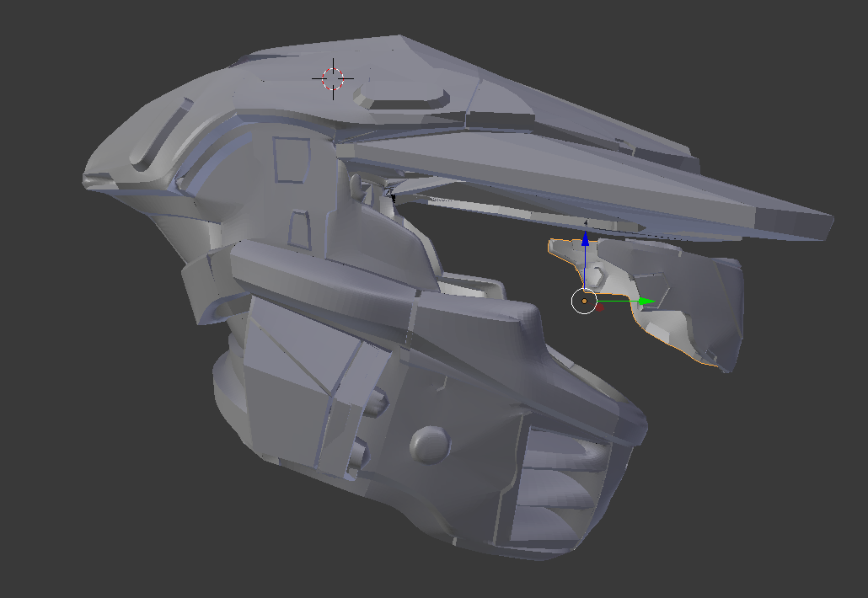This screenshot has height=598, width=868.
Task: Click the green Y-axis gizmo arrow
Action: coord(646,302)
